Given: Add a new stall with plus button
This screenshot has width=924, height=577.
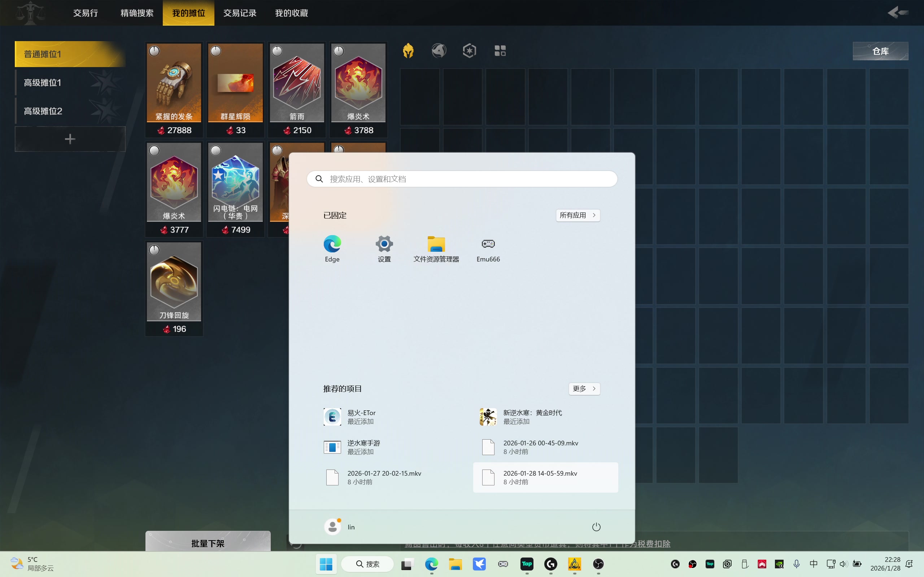Looking at the screenshot, I should 70,139.
